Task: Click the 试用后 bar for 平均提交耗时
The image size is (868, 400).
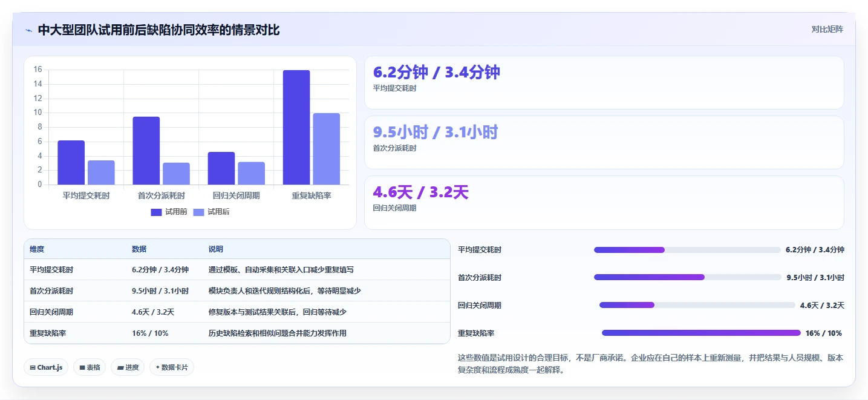Action: click(101, 172)
